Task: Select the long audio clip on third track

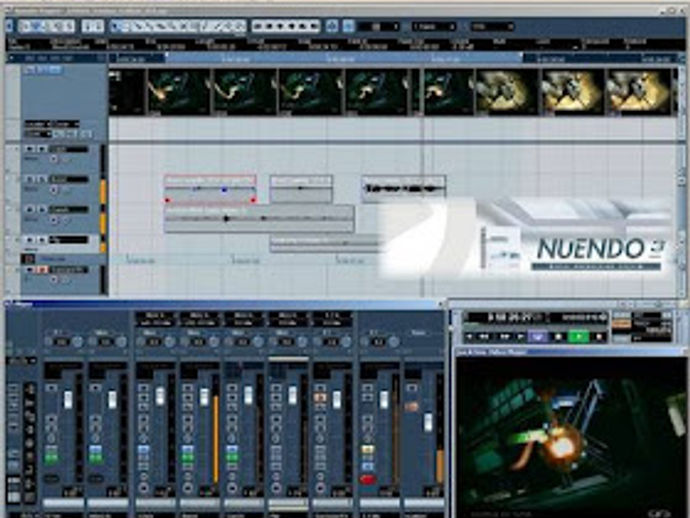Action: [259, 218]
